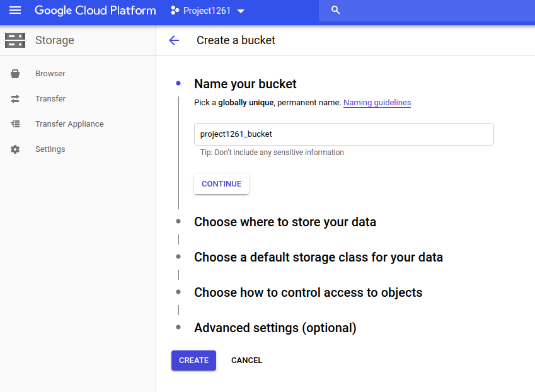
Task: Expand Choose a default storage class section
Action: pos(318,257)
